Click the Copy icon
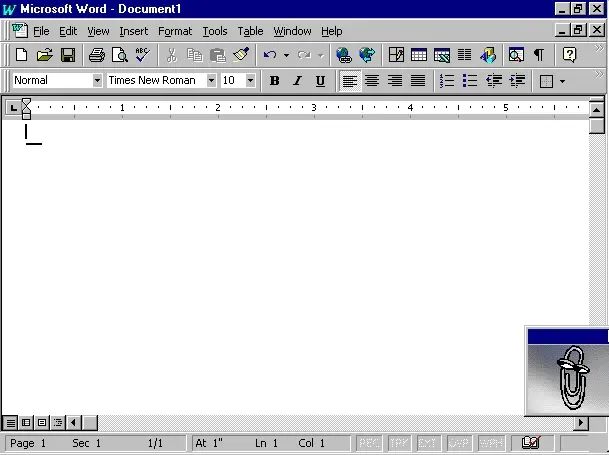609x455 pixels. click(194, 55)
